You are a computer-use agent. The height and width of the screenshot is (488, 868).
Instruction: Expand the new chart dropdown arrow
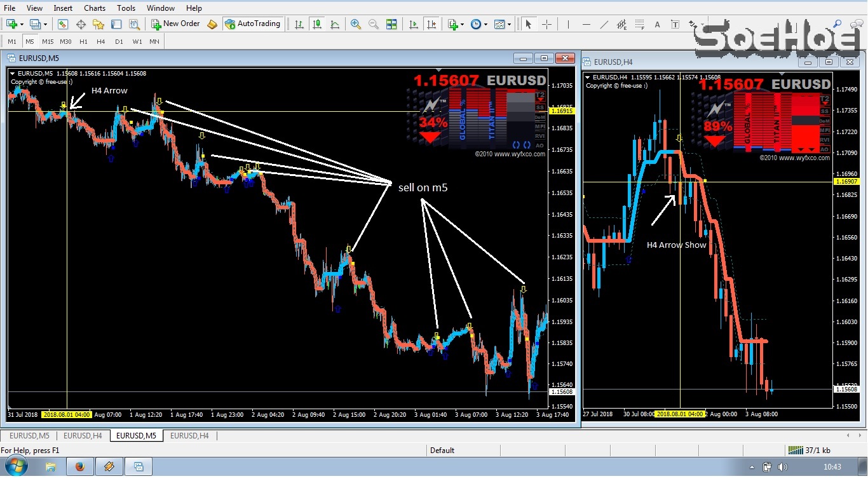(x=22, y=24)
